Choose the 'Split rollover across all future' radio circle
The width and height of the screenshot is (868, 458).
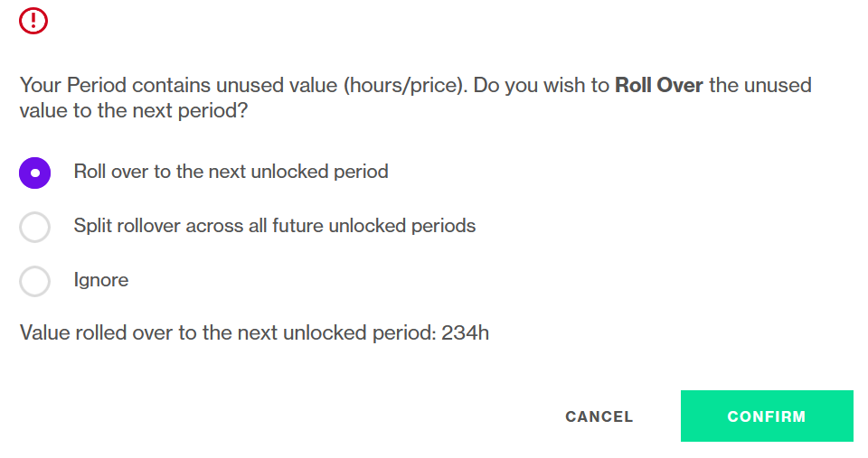tap(35, 227)
